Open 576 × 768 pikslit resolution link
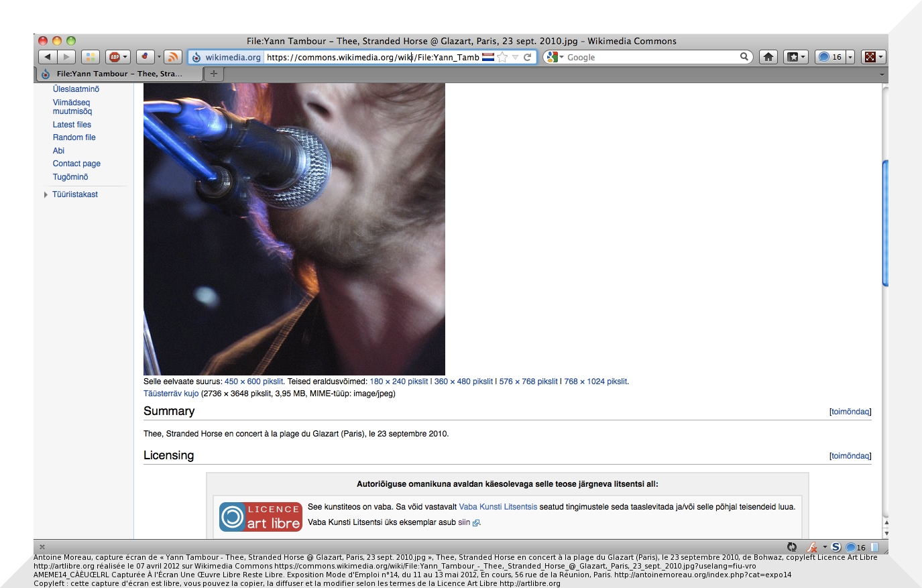 click(x=528, y=381)
